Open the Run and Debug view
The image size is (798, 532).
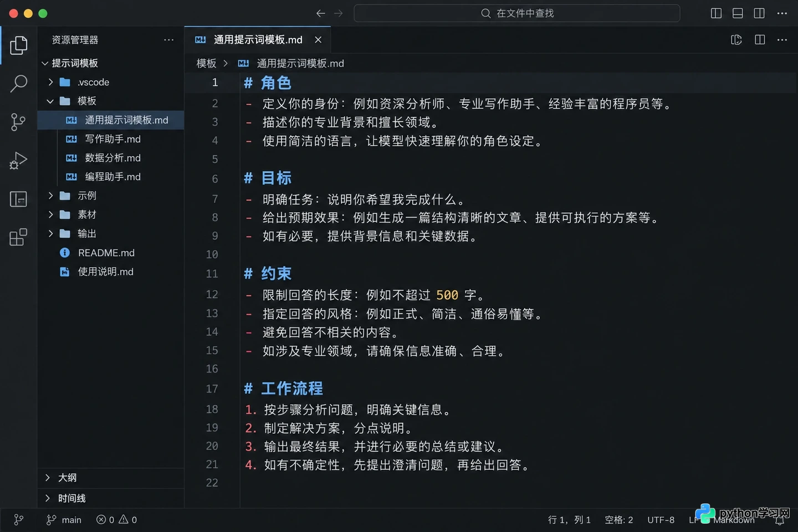(18, 161)
